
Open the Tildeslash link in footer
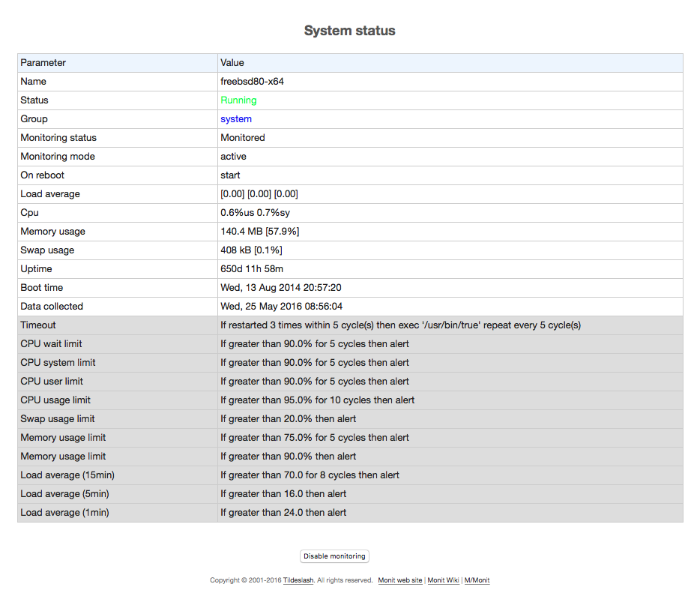pyautogui.click(x=298, y=580)
